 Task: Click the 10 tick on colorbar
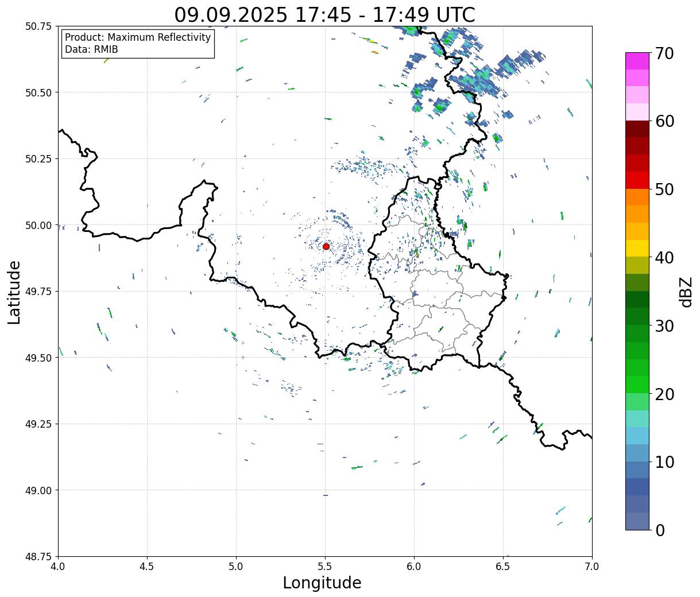(664, 462)
